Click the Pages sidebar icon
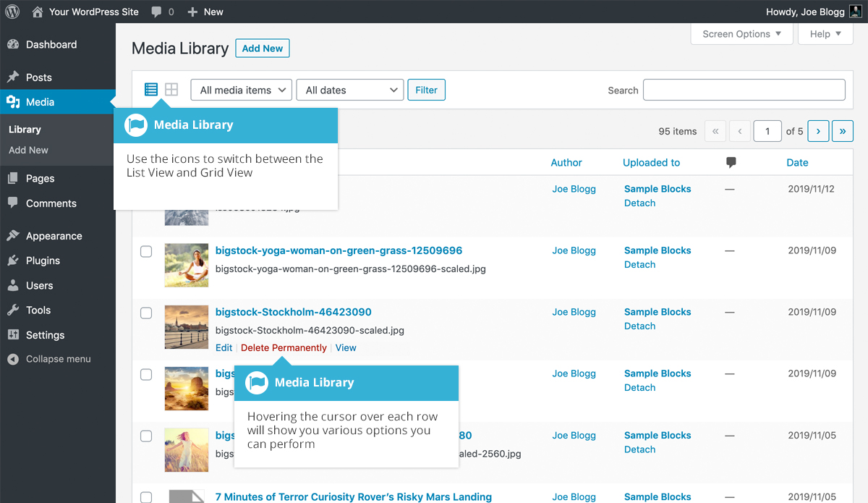 point(13,179)
